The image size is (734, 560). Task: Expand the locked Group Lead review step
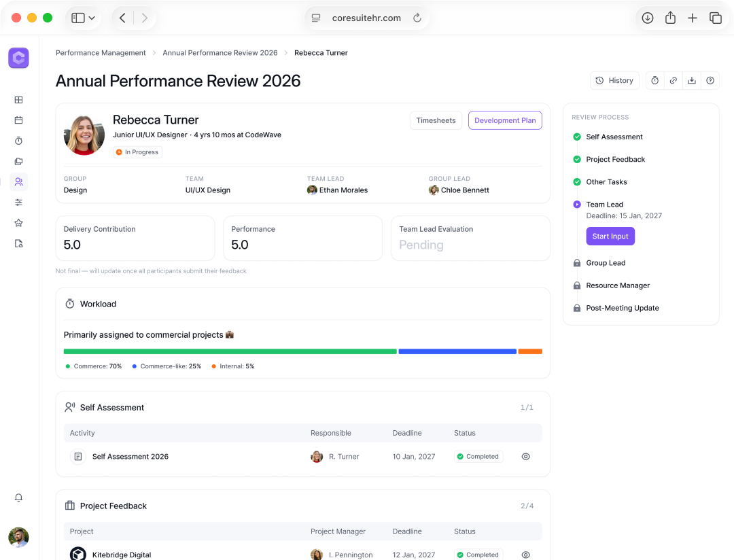(605, 263)
